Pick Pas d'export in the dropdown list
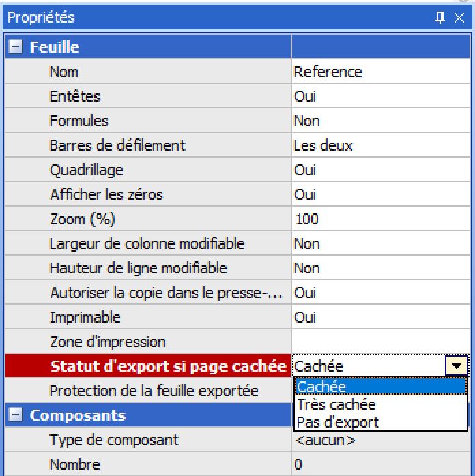This screenshot has width=475, height=476. (381, 422)
